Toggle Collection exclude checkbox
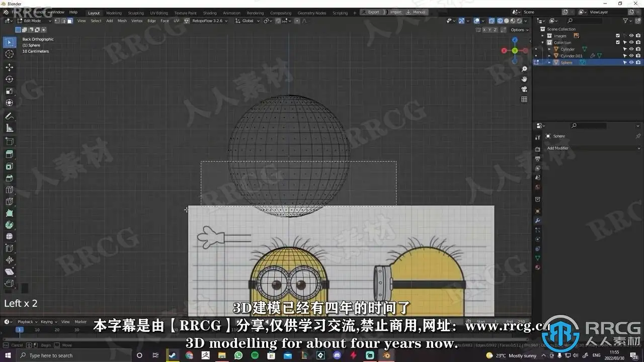The width and height of the screenshot is (644, 362). click(x=618, y=42)
